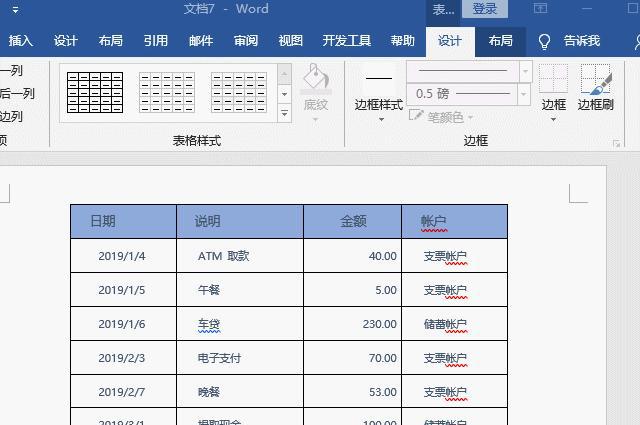Click the 告诉我 lightbulb search box

pos(570,41)
